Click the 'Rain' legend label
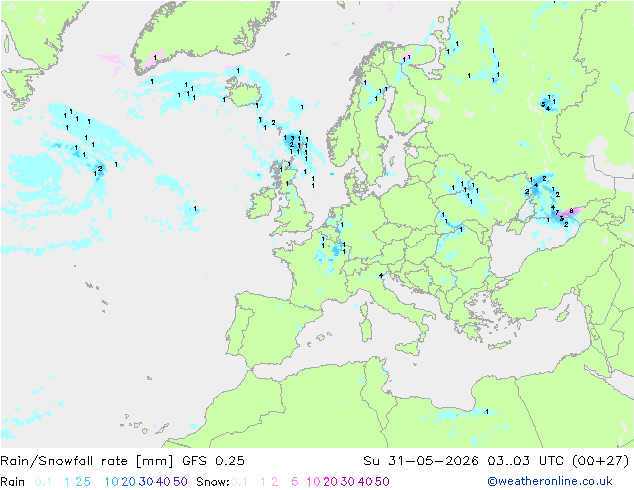The image size is (634, 490). pyautogui.click(x=13, y=482)
